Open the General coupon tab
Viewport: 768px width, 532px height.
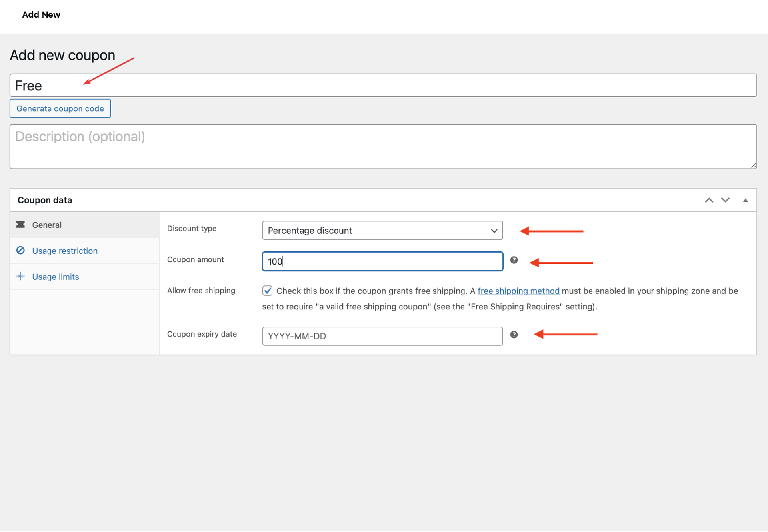point(85,225)
